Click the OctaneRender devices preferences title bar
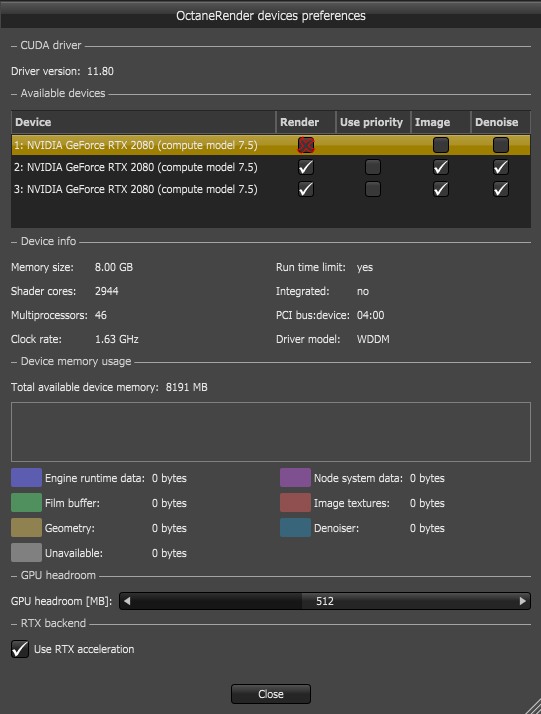This screenshot has width=541, height=714. click(x=270, y=15)
